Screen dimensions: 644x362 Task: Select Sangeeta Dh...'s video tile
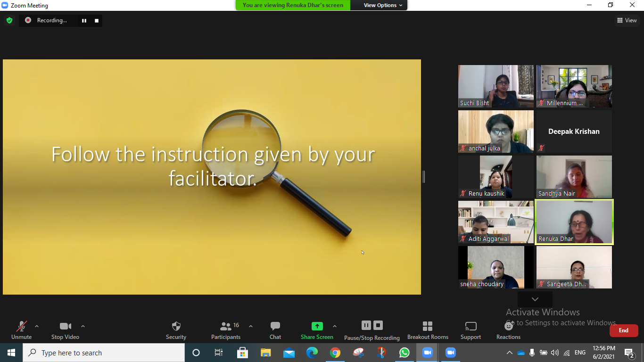pos(574,267)
